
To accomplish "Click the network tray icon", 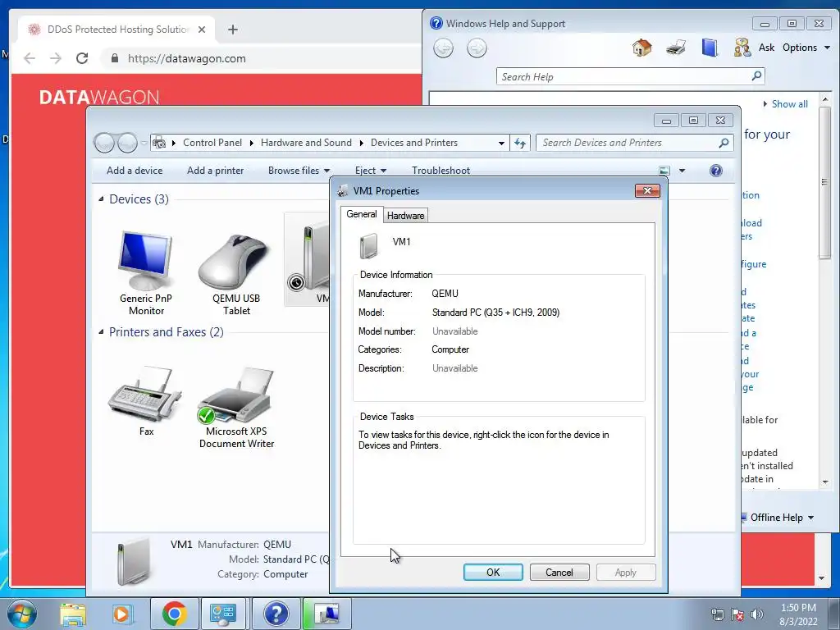I will 717,614.
